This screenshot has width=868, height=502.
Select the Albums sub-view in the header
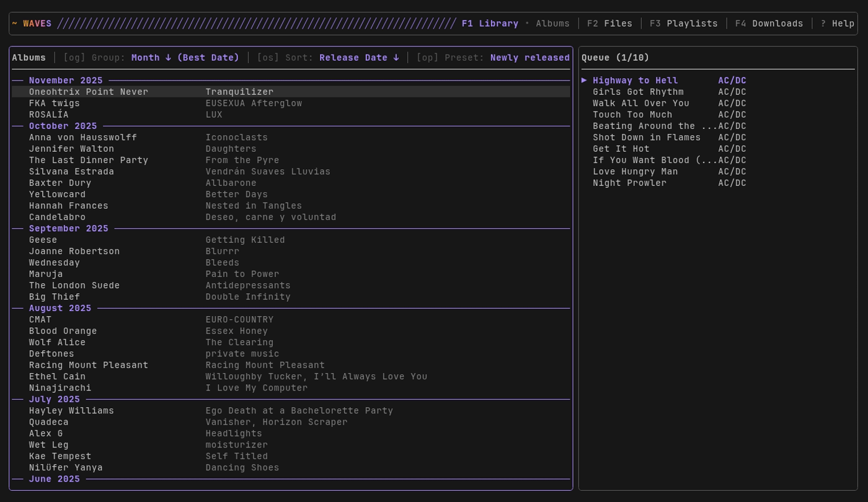pos(552,24)
